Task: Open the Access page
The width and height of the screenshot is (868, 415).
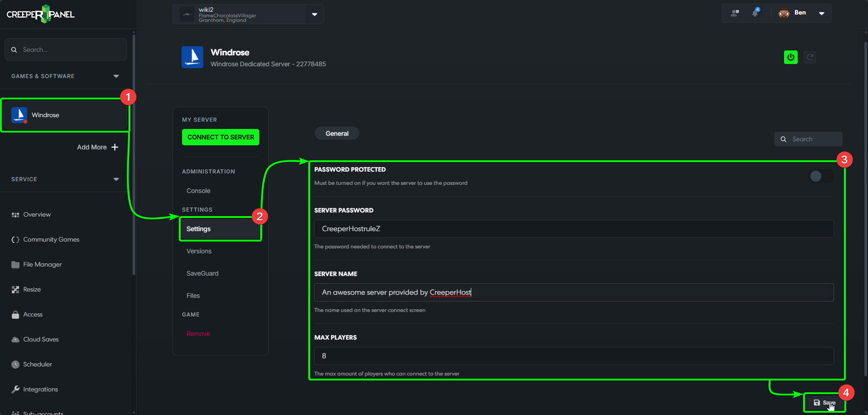Action: click(33, 314)
